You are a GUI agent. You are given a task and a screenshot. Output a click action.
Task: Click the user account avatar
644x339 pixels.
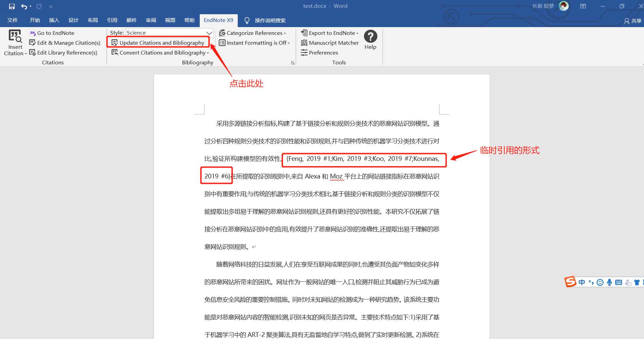point(564,6)
